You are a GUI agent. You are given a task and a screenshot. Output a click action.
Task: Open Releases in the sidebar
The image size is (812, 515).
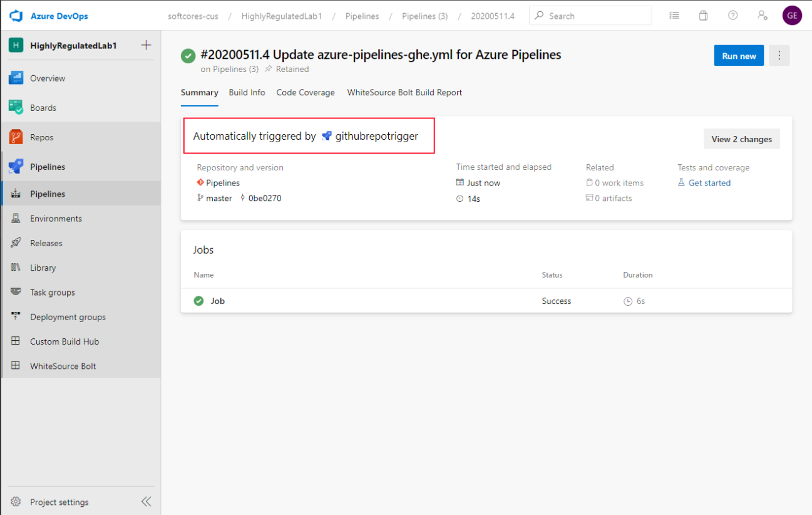point(80,243)
